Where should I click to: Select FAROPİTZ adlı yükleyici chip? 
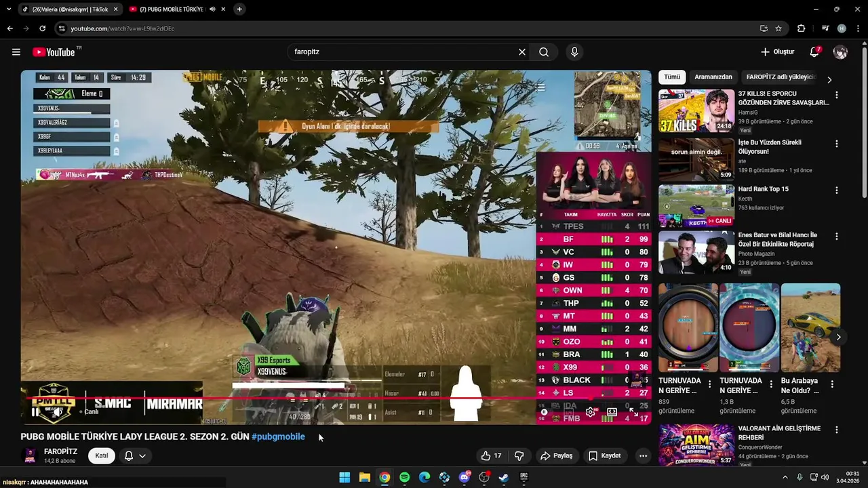[780, 77]
